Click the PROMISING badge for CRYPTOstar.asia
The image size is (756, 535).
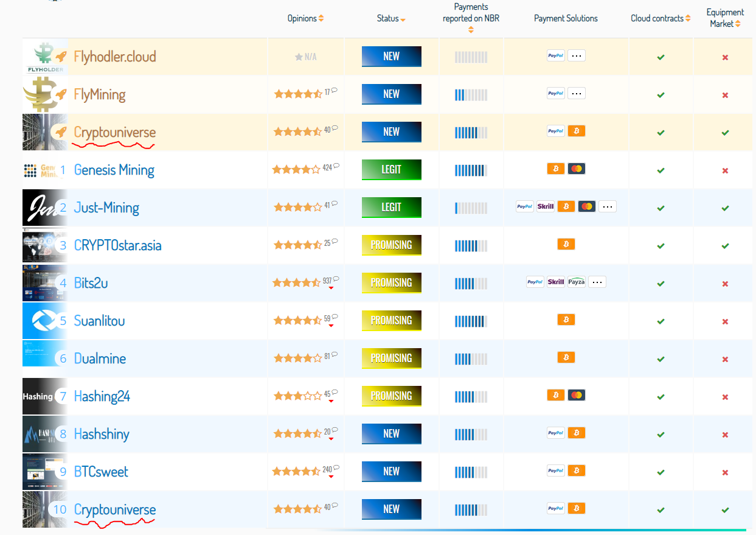pyautogui.click(x=392, y=245)
